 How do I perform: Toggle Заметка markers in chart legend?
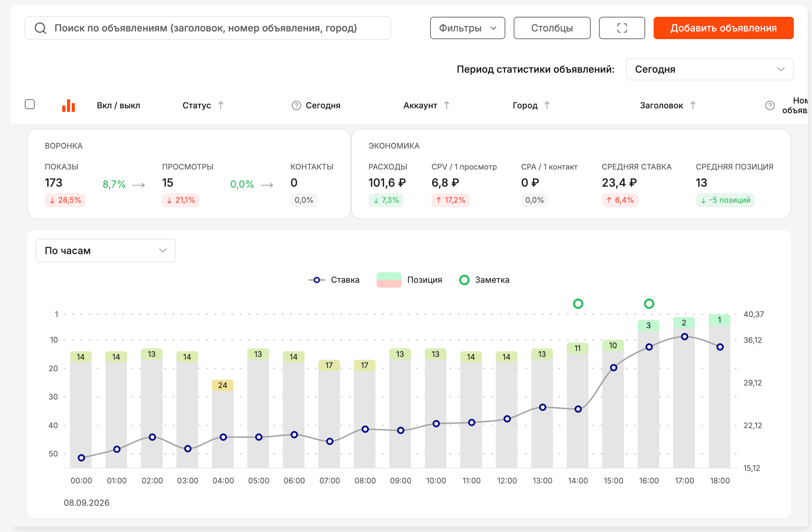pos(484,280)
